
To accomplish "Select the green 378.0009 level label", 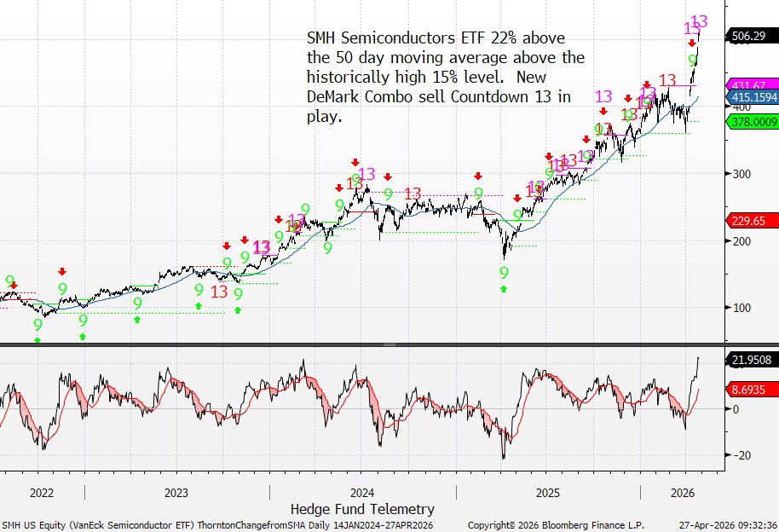I will 750,122.
